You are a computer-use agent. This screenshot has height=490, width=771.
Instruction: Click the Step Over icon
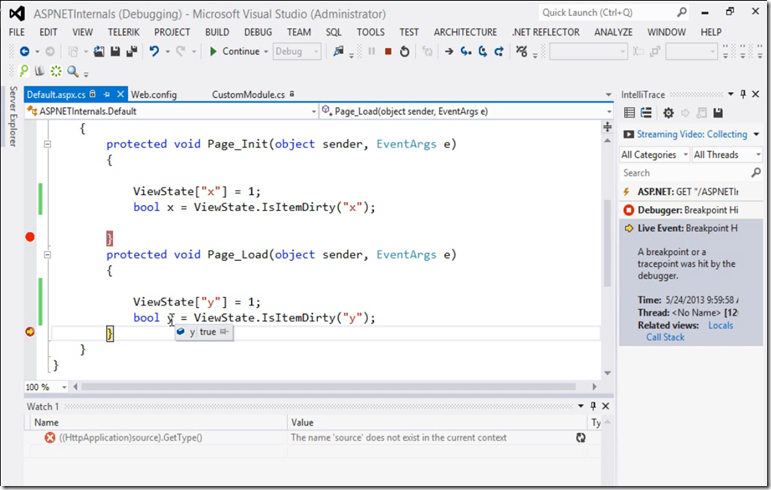pyautogui.click(x=482, y=51)
